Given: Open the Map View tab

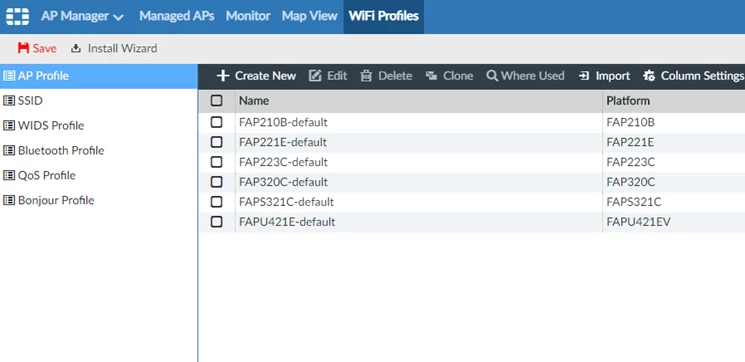Looking at the screenshot, I should [309, 16].
